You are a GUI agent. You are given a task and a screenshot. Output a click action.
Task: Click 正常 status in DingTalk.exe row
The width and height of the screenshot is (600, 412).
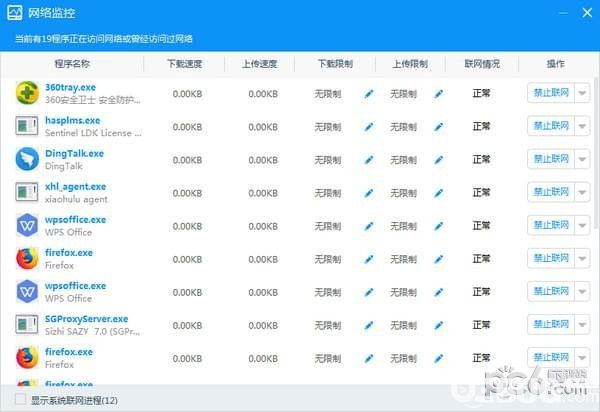pos(481,160)
